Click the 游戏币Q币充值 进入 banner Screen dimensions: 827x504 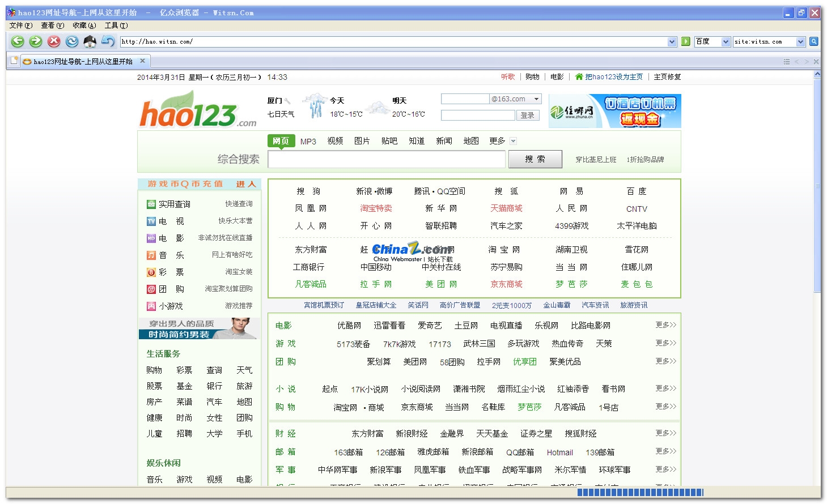point(200,184)
